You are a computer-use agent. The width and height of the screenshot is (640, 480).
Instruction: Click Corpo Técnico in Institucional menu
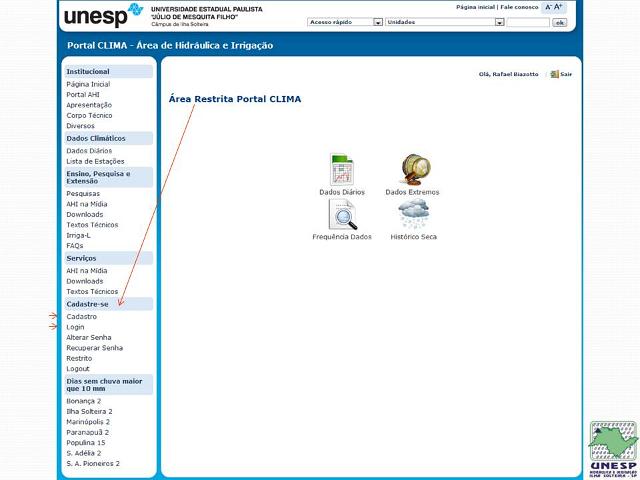point(89,115)
